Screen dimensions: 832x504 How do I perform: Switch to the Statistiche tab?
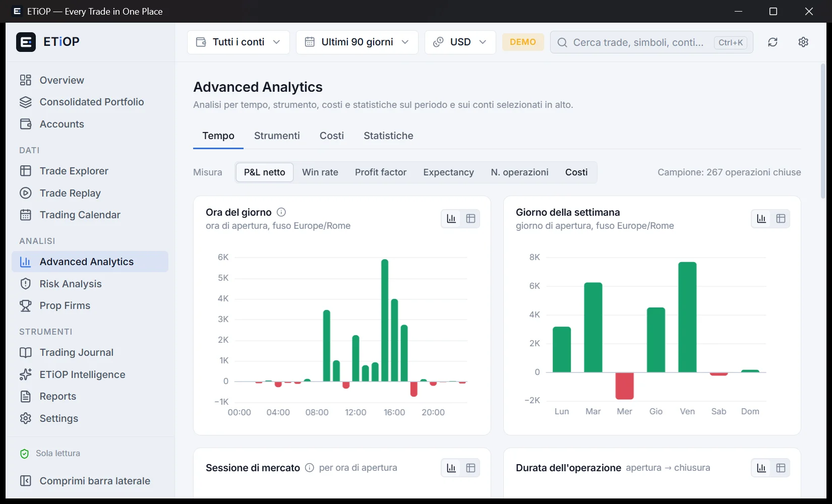click(x=388, y=136)
